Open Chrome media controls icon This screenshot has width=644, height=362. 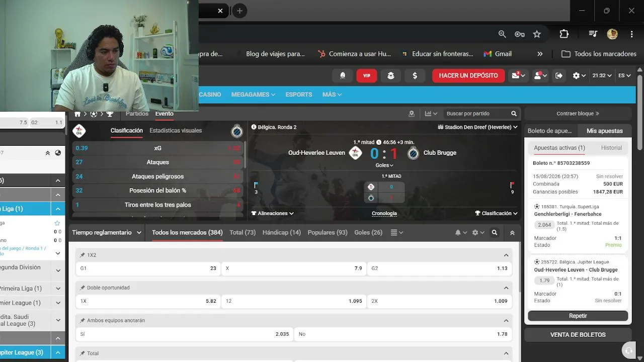593,34
